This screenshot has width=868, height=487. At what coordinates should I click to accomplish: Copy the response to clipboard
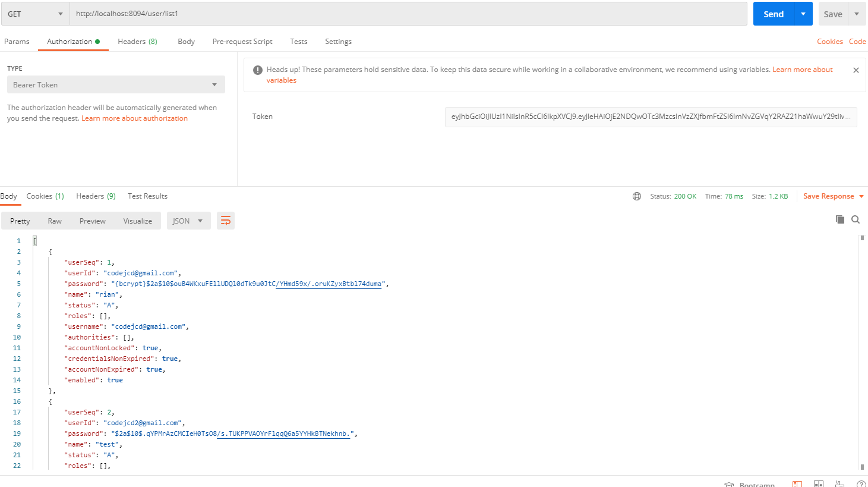840,219
